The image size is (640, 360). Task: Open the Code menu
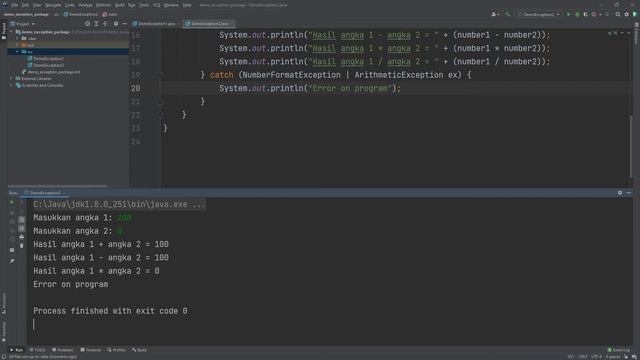pyautogui.click(x=70, y=5)
